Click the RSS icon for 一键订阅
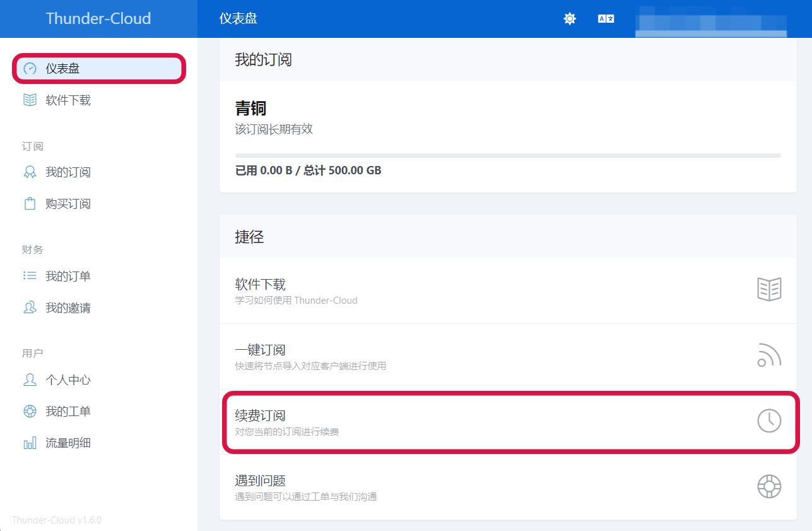 769,355
